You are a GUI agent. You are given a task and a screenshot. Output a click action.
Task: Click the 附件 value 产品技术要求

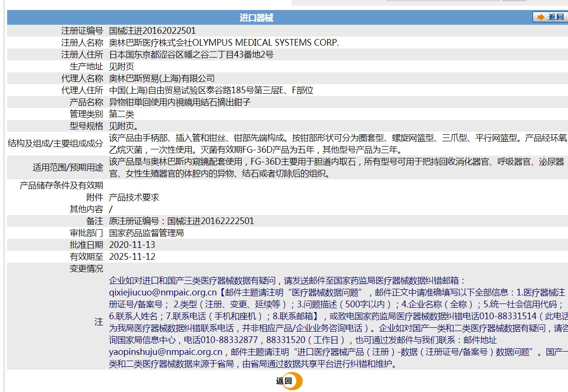[x=134, y=197]
